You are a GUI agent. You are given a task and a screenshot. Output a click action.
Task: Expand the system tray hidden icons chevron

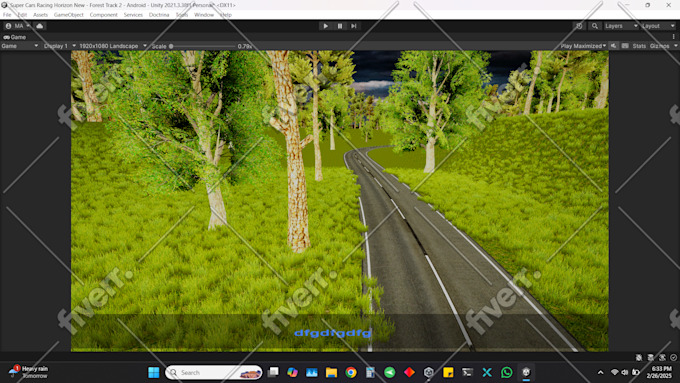pos(601,372)
